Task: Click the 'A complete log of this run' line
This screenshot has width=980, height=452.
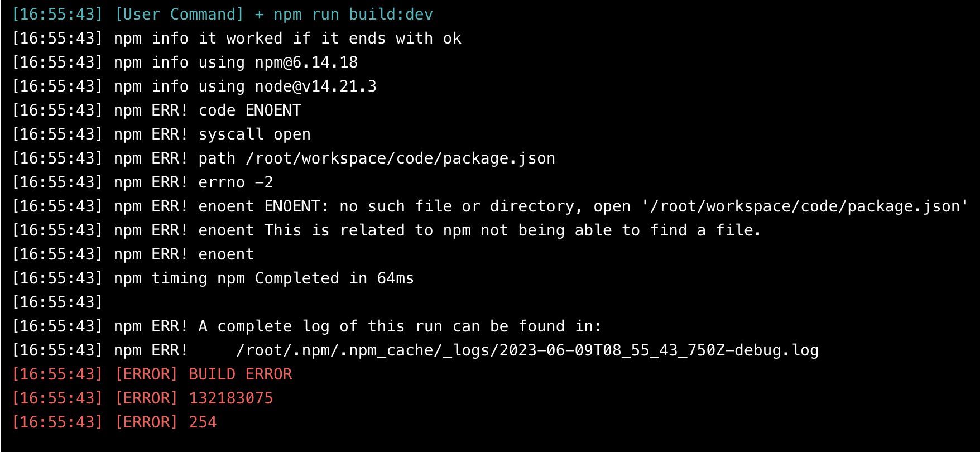Action: (x=306, y=326)
